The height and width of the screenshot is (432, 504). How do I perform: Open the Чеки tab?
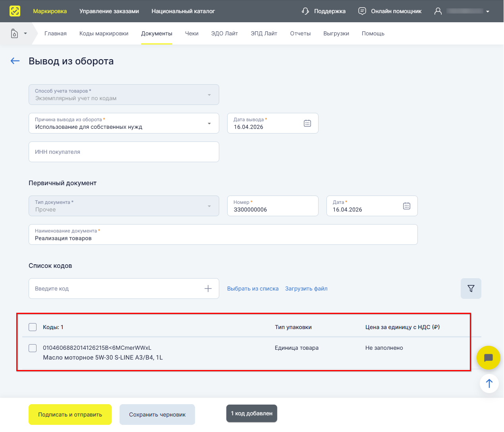click(x=191, y=33)
